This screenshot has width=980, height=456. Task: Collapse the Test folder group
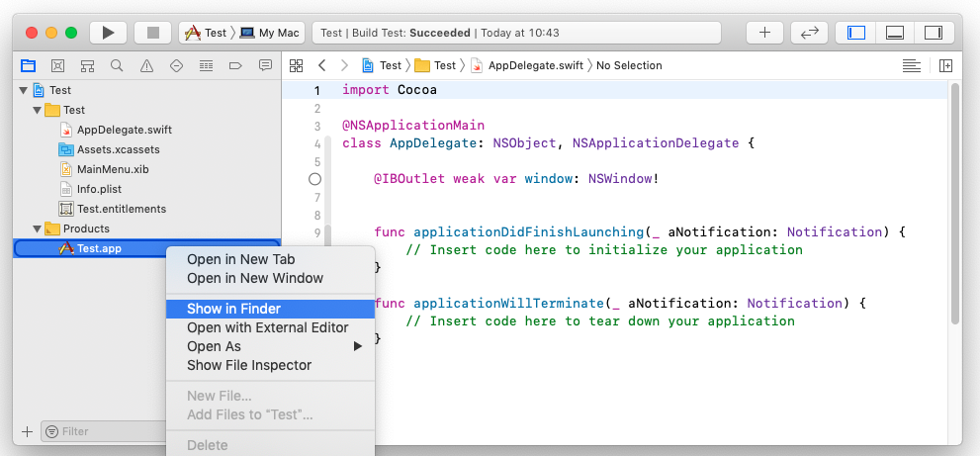click(x=38, y=110)
